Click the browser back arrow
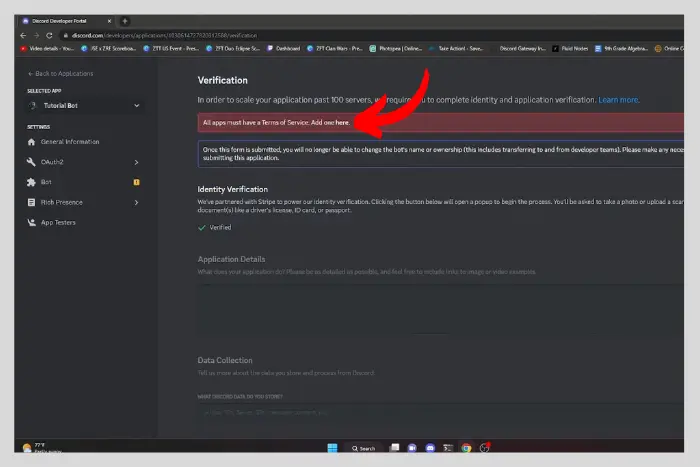The height and width of the screenshot is (467, 700). coord(23,35)
